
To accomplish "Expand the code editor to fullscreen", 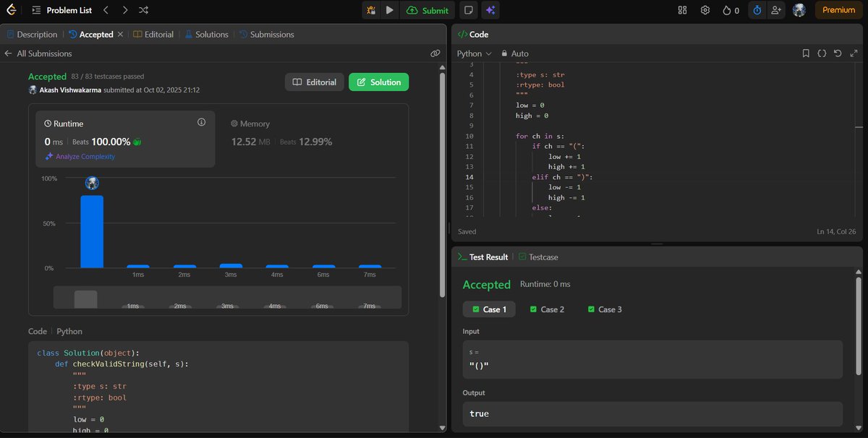I will 854,53.
